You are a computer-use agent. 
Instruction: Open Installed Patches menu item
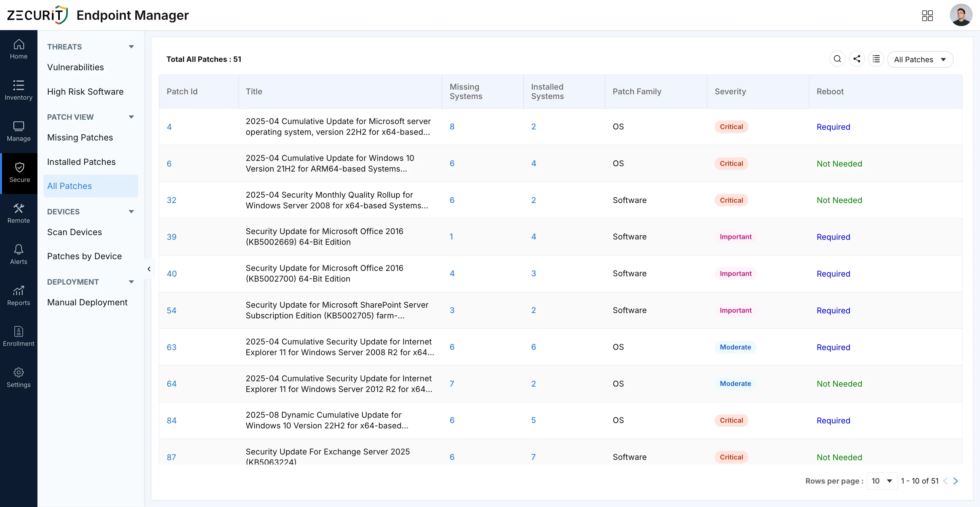(82, 162)
